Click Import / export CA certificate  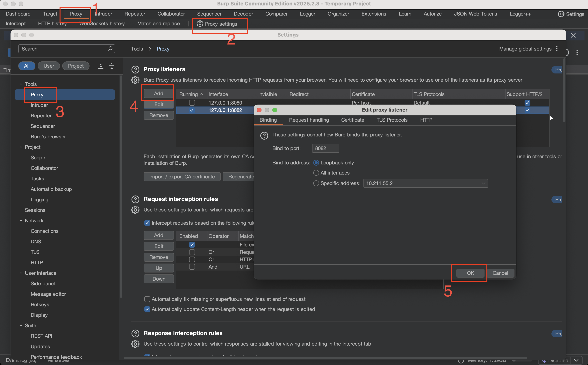click(182, 177)
